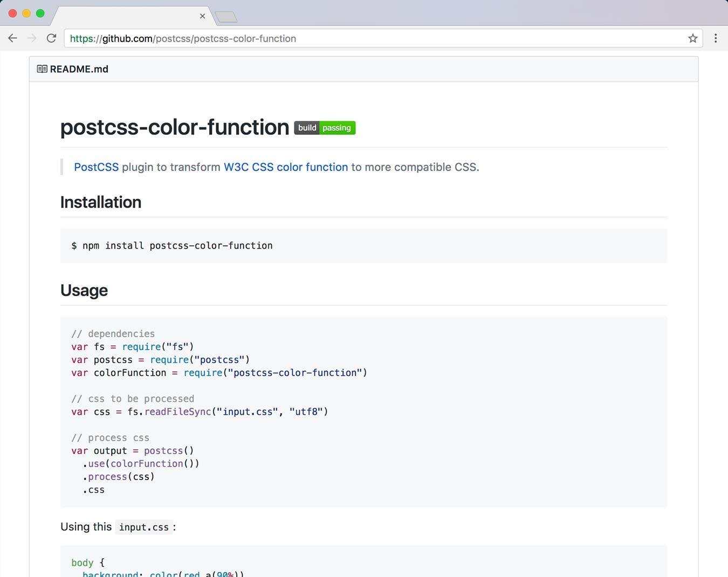This screenshot has width=728, height=577.
Task: Click the '// css to be processed' comment
Action: 133,399
